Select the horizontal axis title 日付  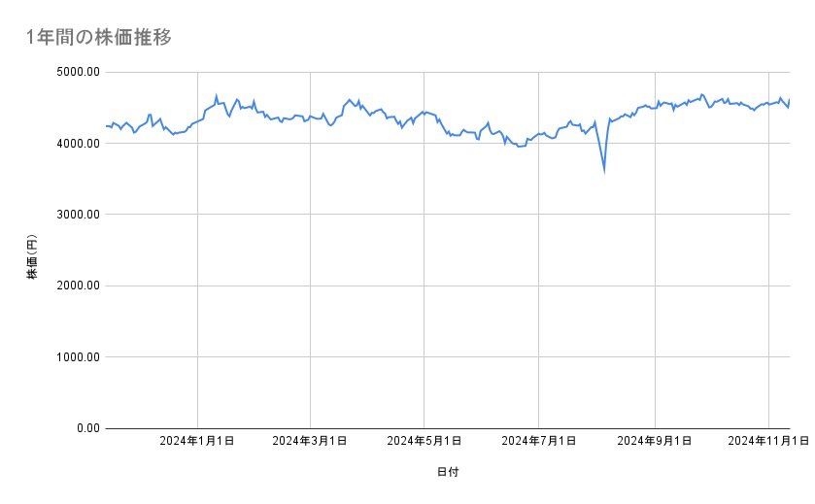click(x=448, y=472)
